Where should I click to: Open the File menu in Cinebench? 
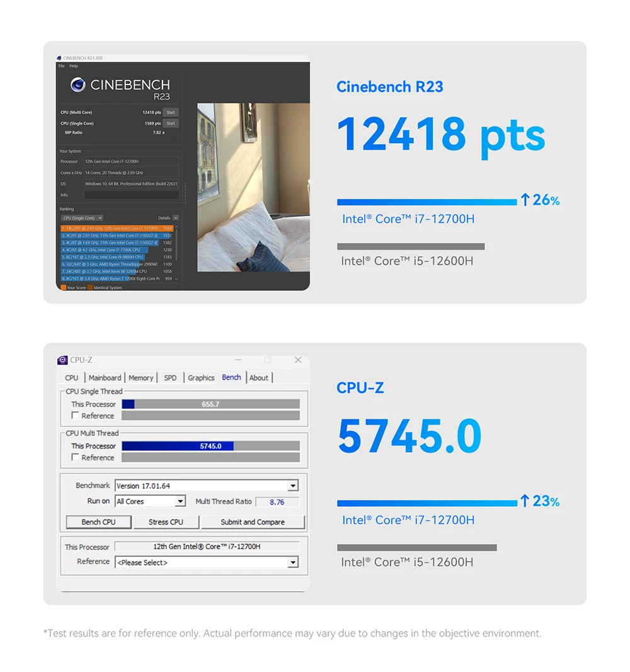(x=62, y=66)
